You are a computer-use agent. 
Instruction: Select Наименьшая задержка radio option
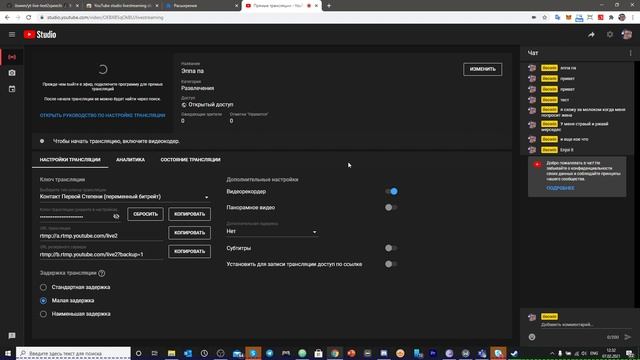[x=43, y=314]
